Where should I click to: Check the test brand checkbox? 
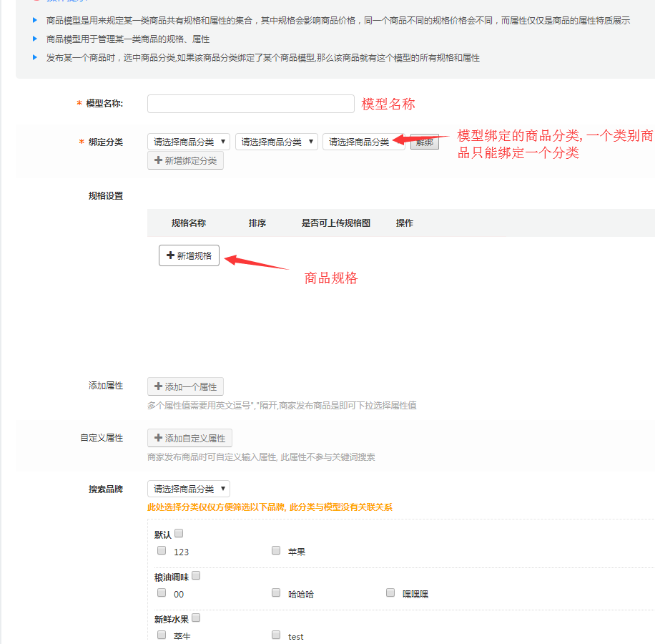(276, 635)
